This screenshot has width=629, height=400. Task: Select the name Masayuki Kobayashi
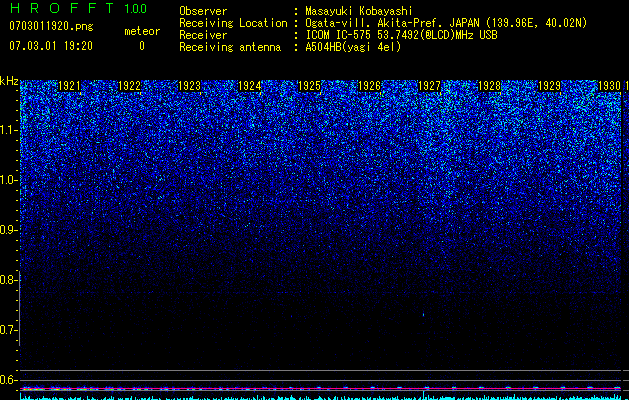tap(359, 11)
